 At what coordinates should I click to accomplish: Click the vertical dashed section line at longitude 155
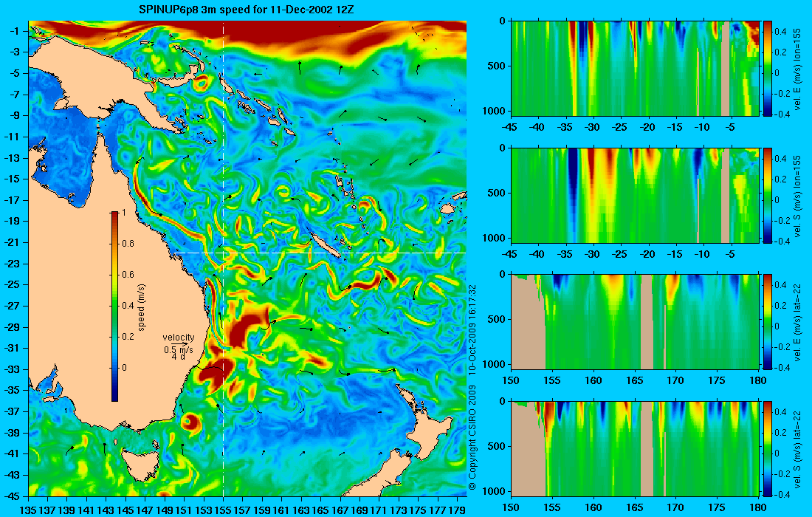(223, 258)
